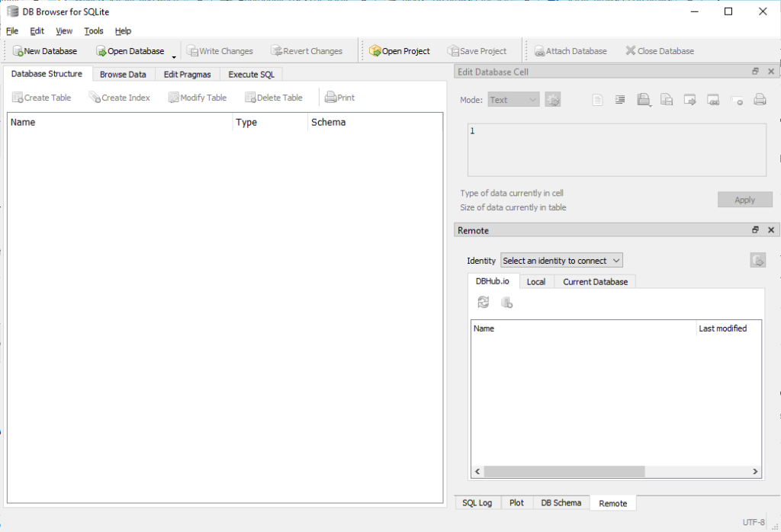Image resolution: width=781 pixels, height=532 pixels.
Task: Click the right arrow of horizontal scrollbar
Action: point(755,471)
